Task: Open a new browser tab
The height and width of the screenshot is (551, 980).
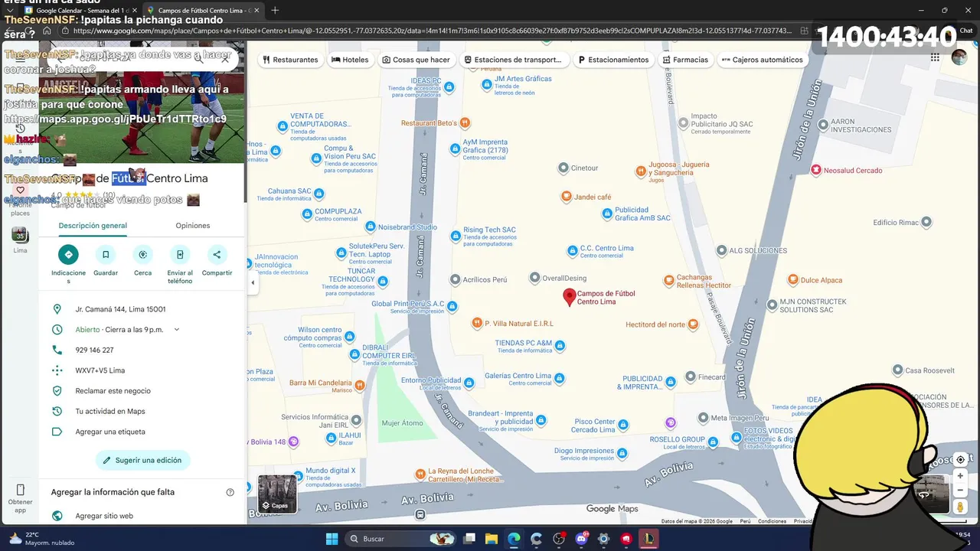Action: point(275,11)
